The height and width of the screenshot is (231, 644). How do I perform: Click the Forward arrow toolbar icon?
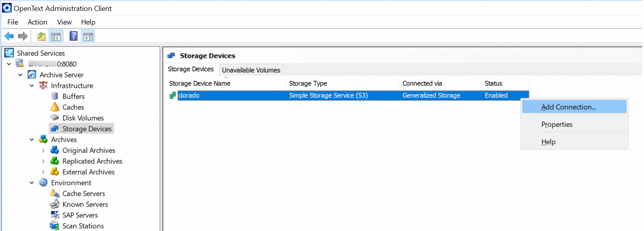pyautogui.click(x=23, y=36)
